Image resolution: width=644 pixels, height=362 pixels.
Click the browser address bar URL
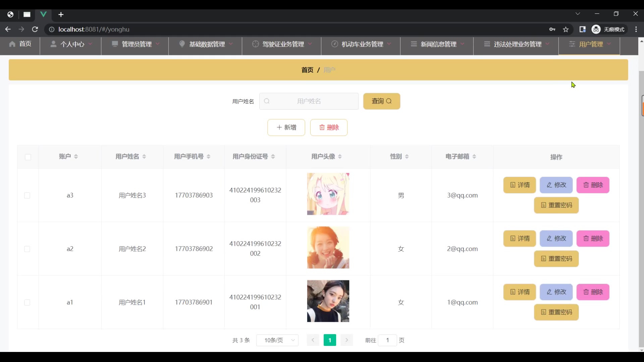click(x=94, y=29)
